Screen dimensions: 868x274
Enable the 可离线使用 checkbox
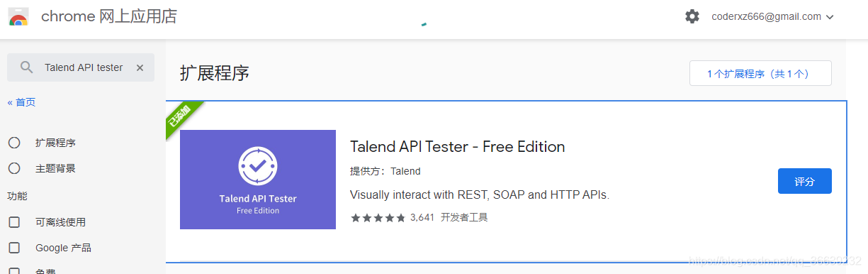click(14, 222)
